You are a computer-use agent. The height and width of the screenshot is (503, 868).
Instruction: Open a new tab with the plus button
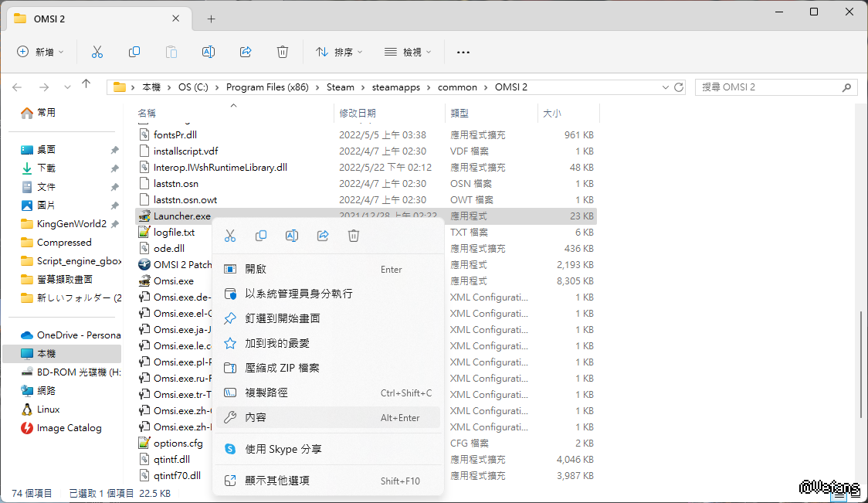tap(211, 19)
